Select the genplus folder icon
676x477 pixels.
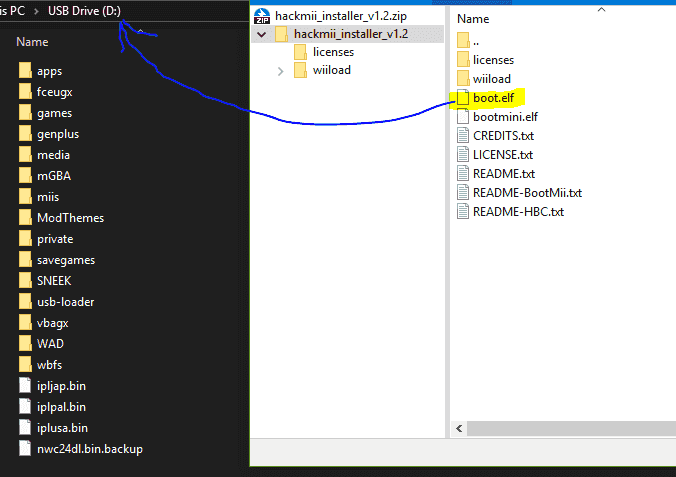[x=25, y=134]
